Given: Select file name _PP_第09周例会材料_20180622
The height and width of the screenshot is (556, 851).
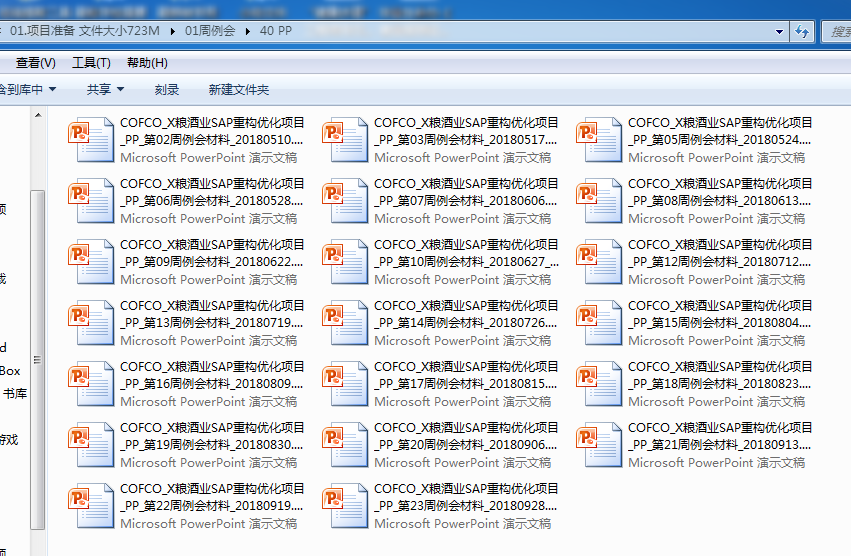Looking at the screenshot, I should tap(212, 262).
